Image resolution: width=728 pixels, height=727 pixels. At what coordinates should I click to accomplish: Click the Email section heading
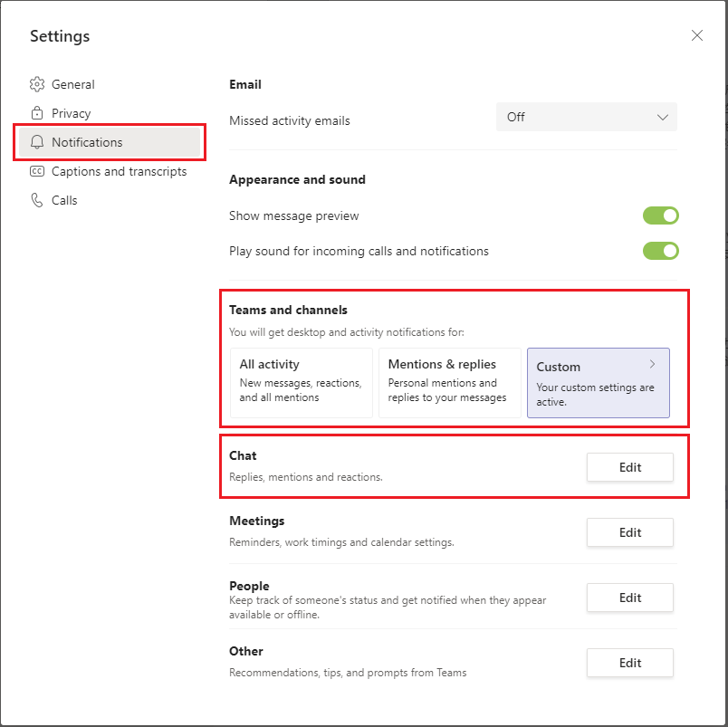tap(245, 84)
